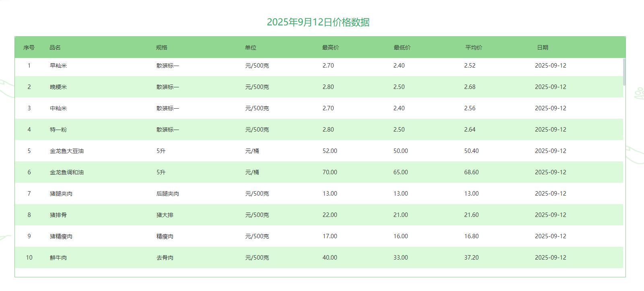Click the highest price 70.00 cell

(330, 172)
